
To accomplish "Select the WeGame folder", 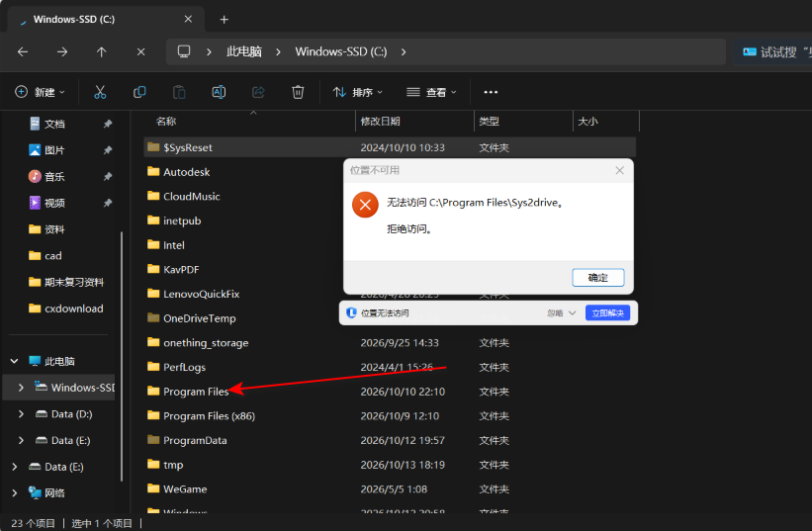I will 185,488.
